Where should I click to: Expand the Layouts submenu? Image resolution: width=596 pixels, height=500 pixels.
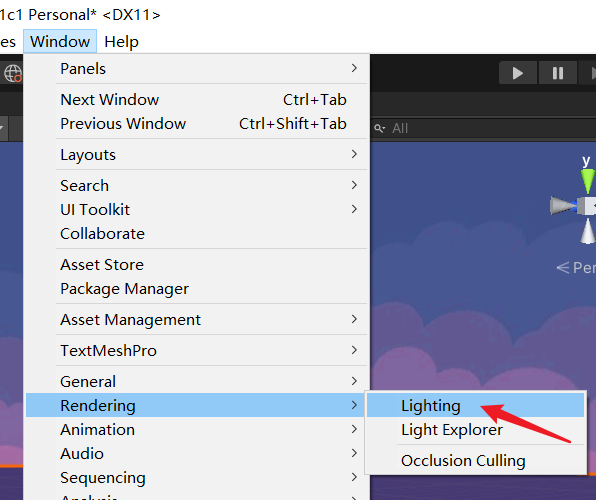coord(196,154)
